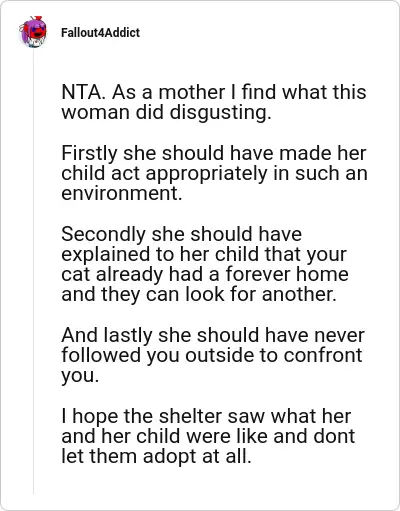
Task: Place cursor on the word 'environment'
Action: point(119,193)
